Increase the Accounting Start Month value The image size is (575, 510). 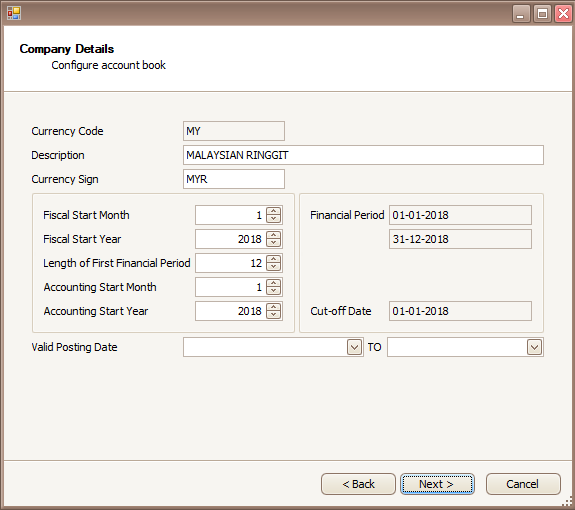click(274, 283)
